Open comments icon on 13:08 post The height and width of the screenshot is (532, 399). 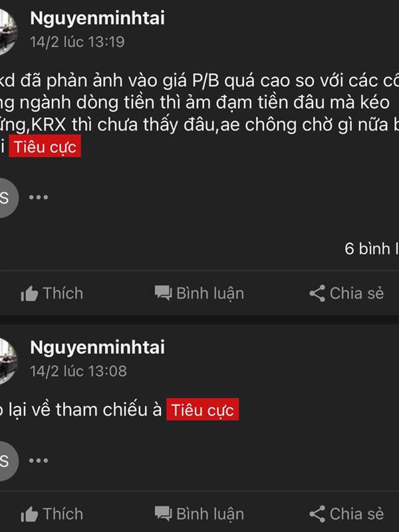tap(163, 513)
